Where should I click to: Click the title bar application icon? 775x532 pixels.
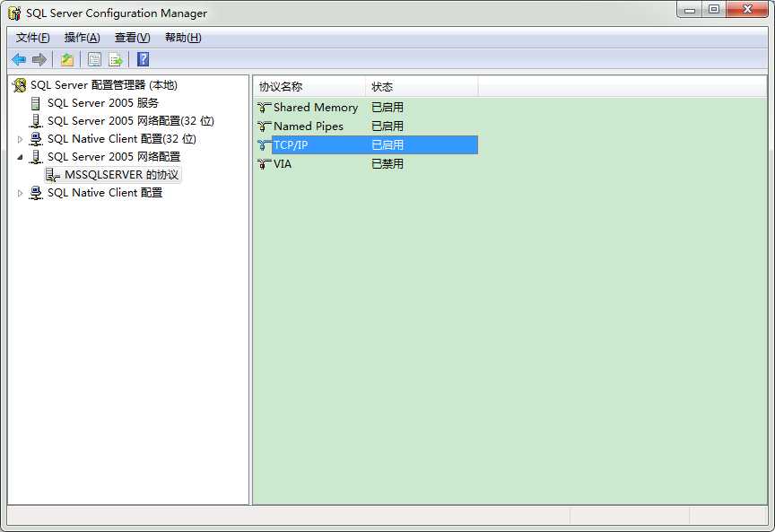[15, 13]
